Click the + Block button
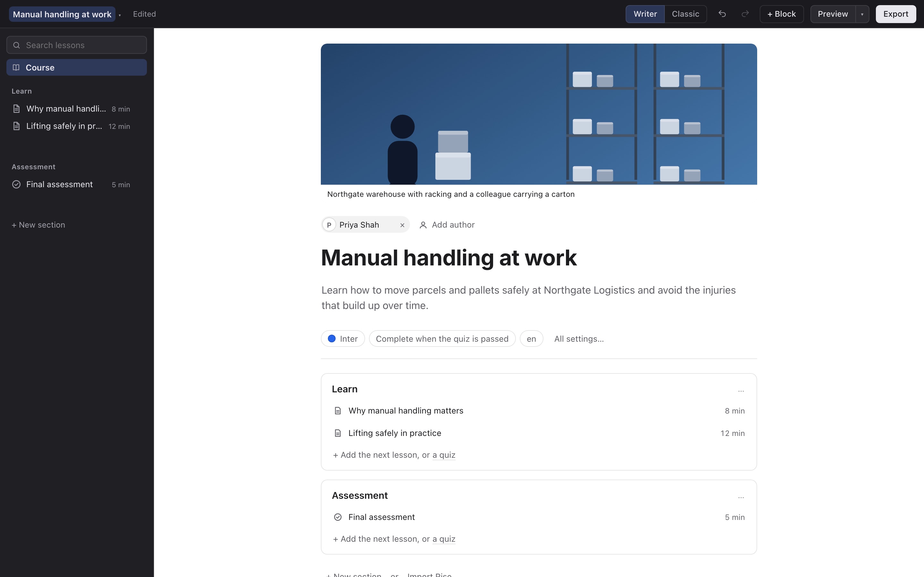The height and width of the screenshot is (577, 924). pos(782,14)
